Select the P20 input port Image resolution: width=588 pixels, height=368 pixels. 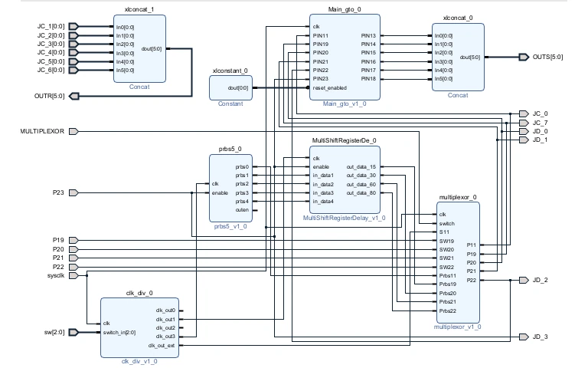(x=73, y=249)
